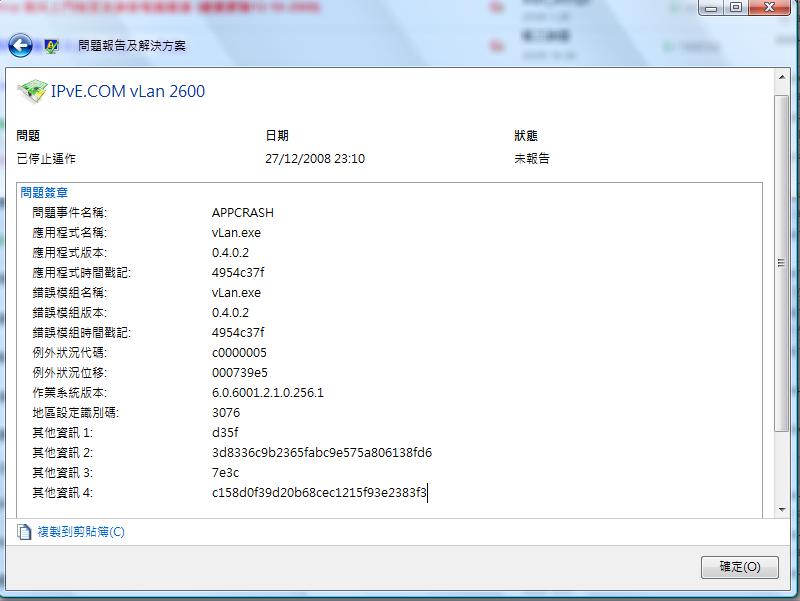Click the blue back arrow button
Viewport: 800px width, 601px height.
pos(20,46)
